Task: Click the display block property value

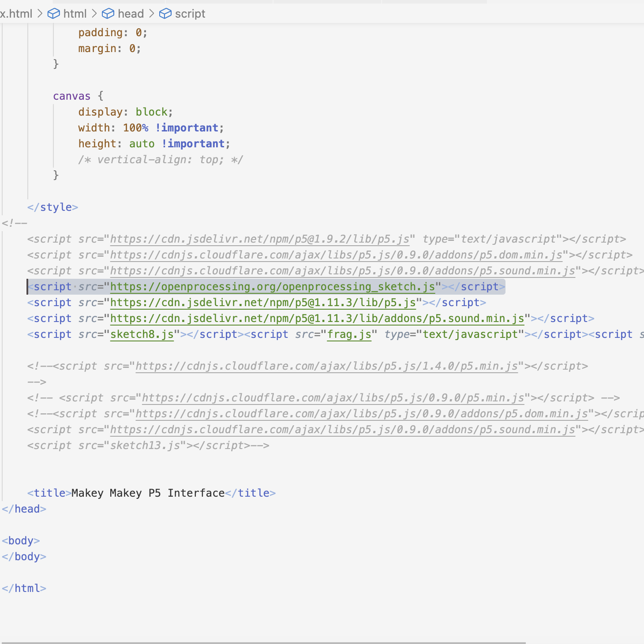Action: coord(151,112)
